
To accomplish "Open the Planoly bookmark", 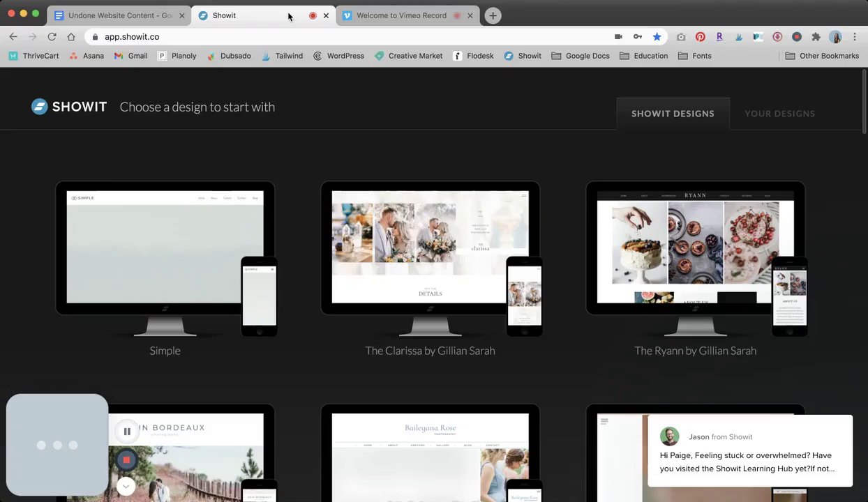I will (177, 56).
